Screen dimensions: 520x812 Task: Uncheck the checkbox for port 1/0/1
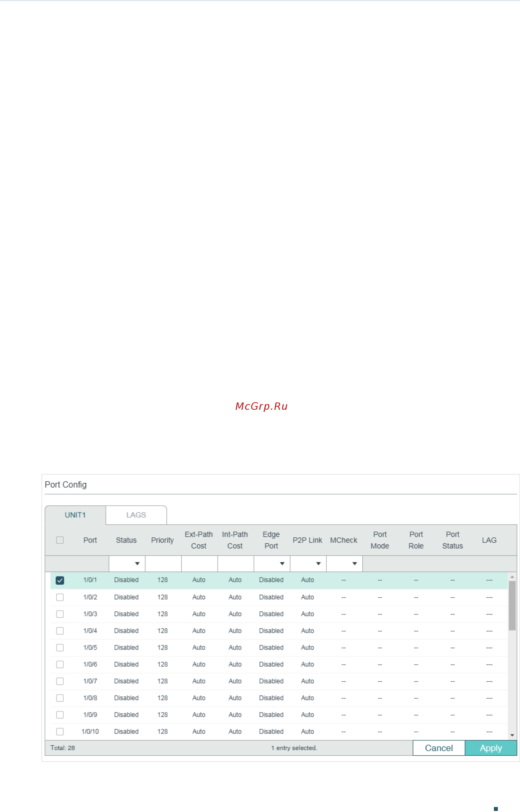(60, 580)
